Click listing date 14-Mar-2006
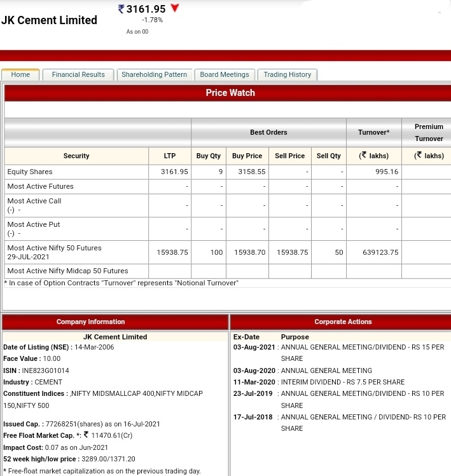 click(x=94, y=347)
